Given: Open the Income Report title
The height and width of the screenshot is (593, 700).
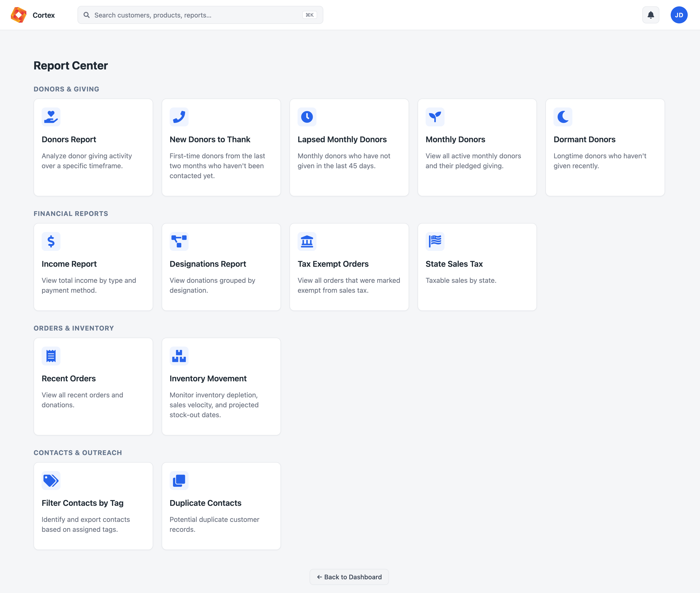Looking at the screenshot, I should tap(69, 264).
